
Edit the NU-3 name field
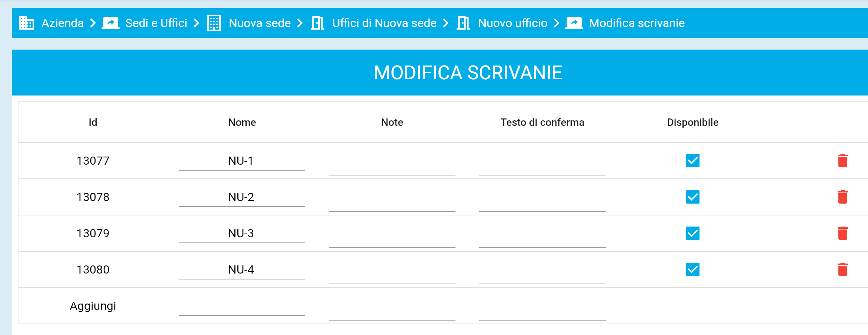click(242, 234)
